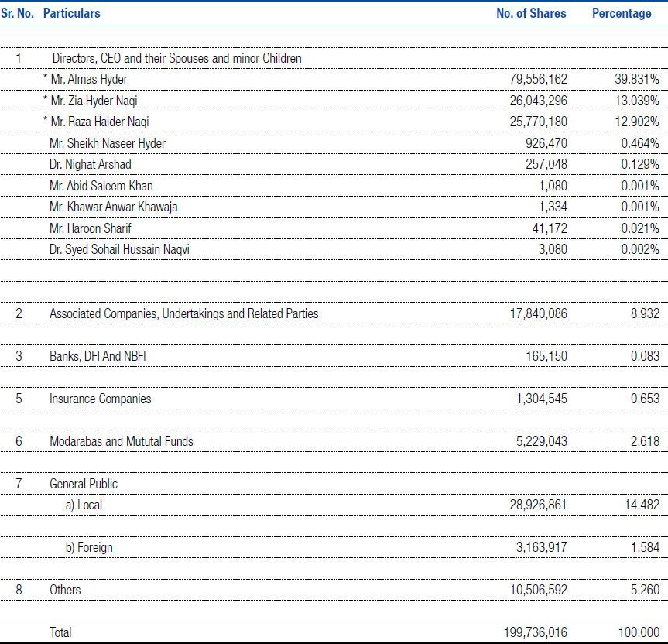Click total percentage 100.000
Screen dimensions: 668x644
[x=639, y=633]
